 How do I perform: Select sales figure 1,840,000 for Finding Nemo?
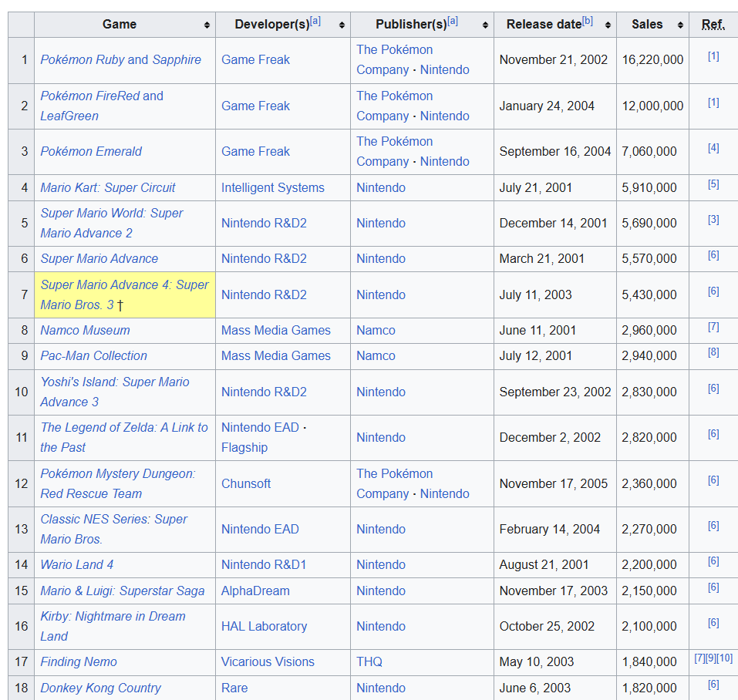tap(649, 662)
